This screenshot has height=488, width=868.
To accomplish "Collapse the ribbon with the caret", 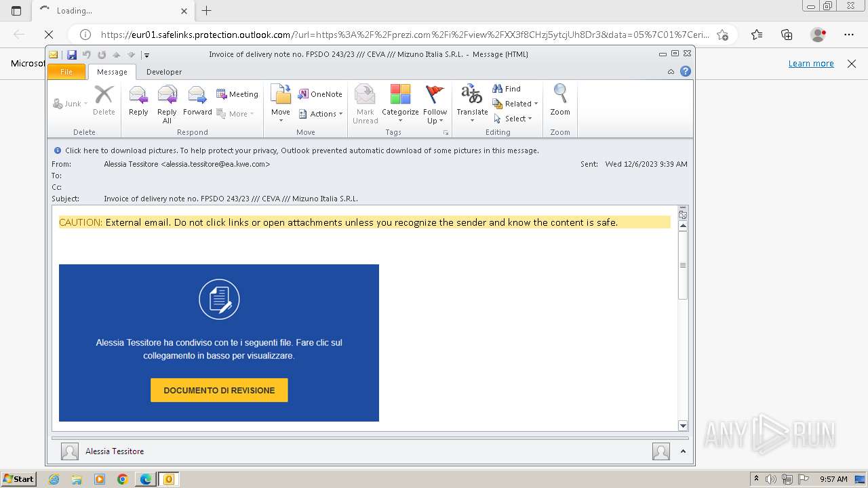I will [x=671, y=71].
